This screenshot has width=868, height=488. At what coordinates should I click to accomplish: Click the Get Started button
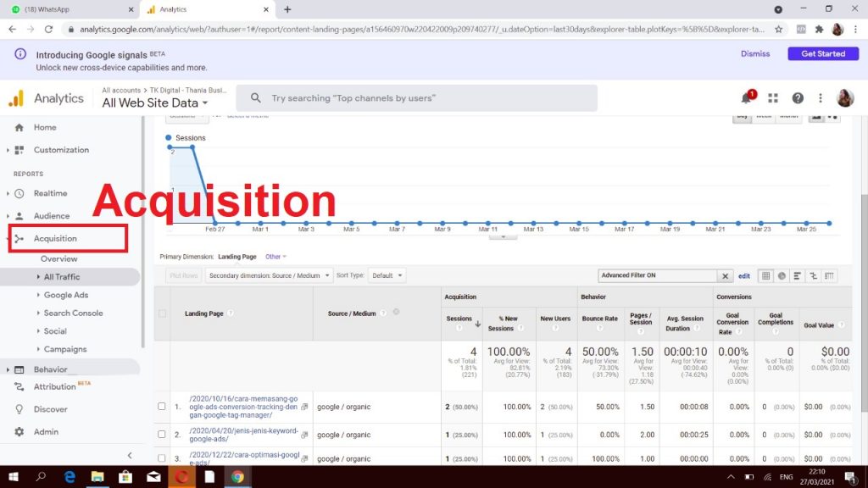pos(822,53)
